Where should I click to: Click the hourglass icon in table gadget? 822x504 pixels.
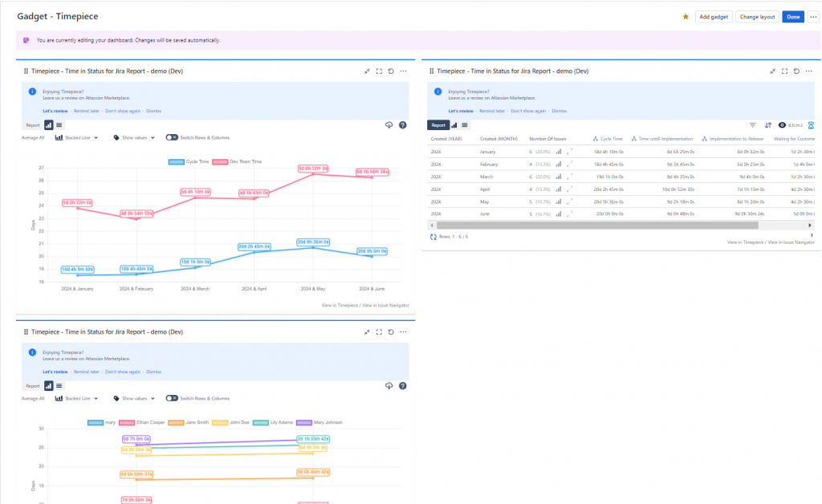[x=811, y=125]
